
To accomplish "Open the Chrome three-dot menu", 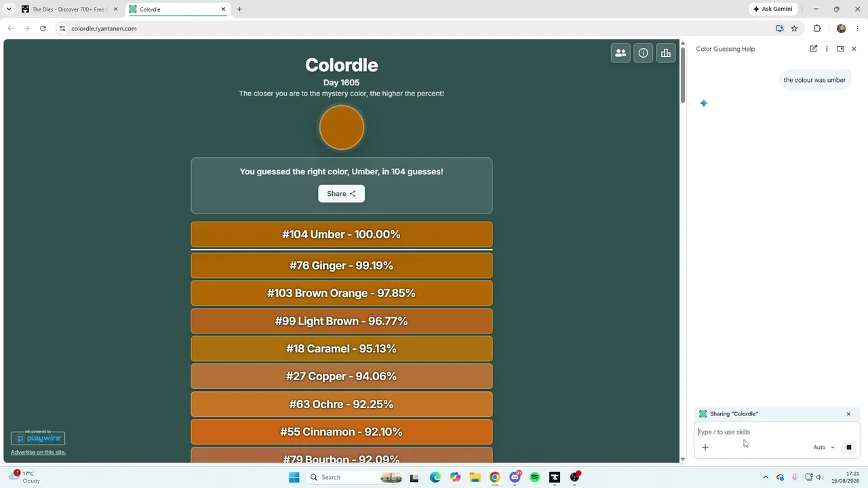I will (858, 28).
